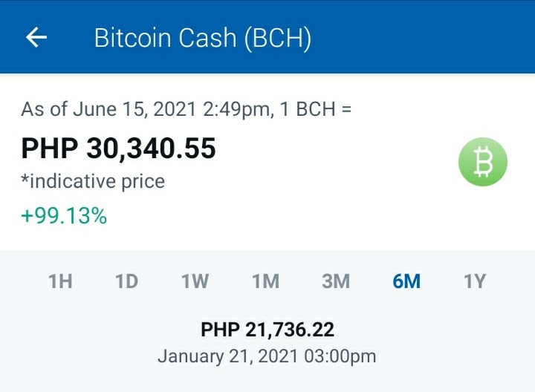Viewport: 535px width, 392px height.
Task: Tap the January 21, 2021 03:00pm label
Action: point(267,356)
